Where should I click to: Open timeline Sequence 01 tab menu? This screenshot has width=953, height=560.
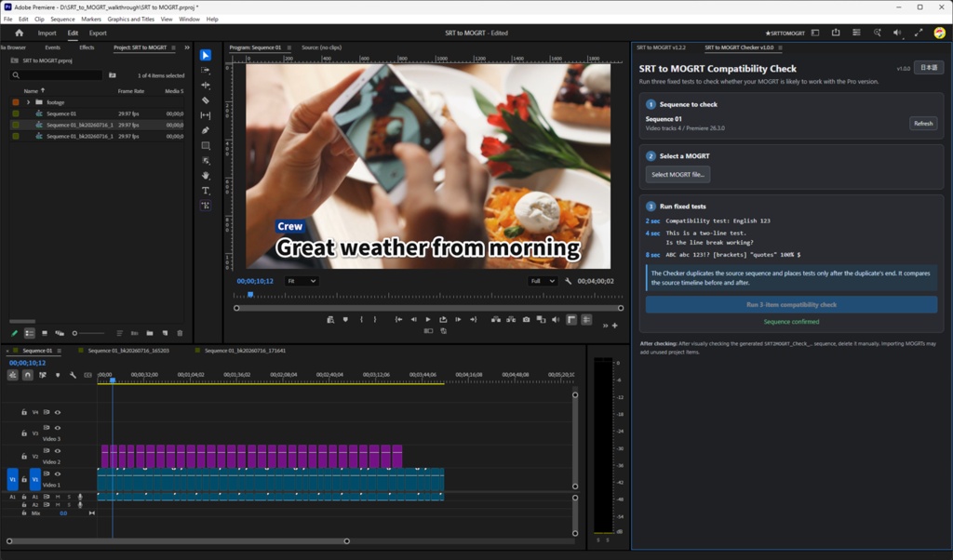59,351
